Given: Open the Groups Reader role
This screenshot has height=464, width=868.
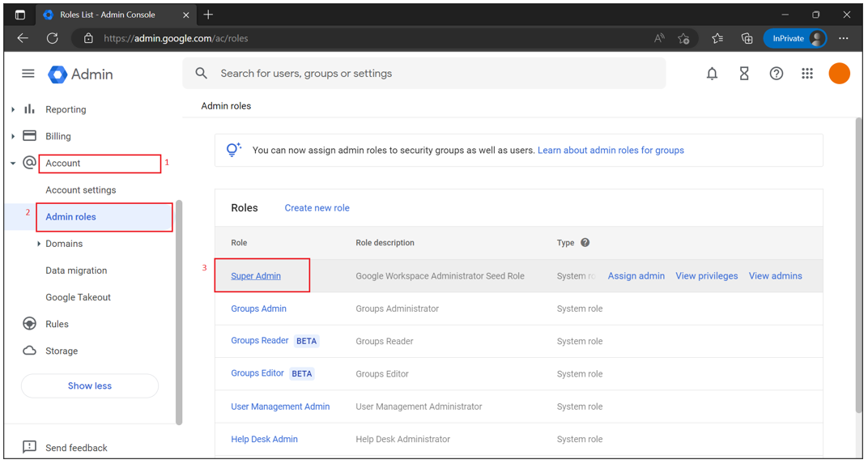Looking at the screenshot, I should pos(260,341).
